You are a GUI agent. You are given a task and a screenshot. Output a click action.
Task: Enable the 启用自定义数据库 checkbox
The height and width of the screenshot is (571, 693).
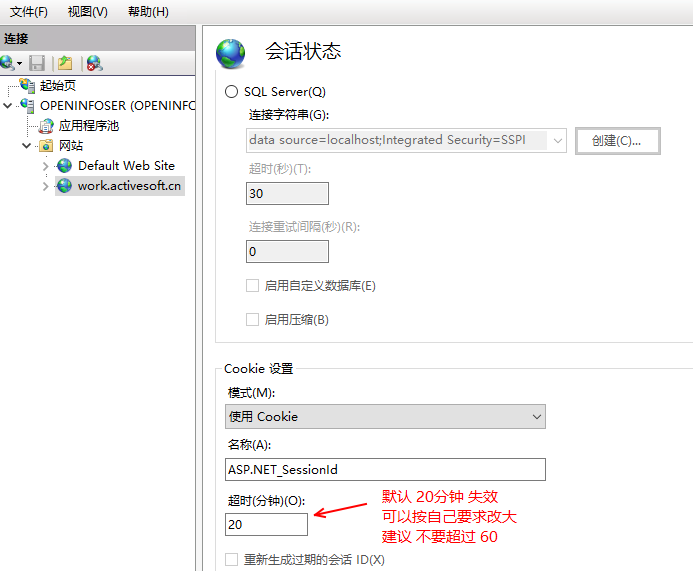coord(253,286)
